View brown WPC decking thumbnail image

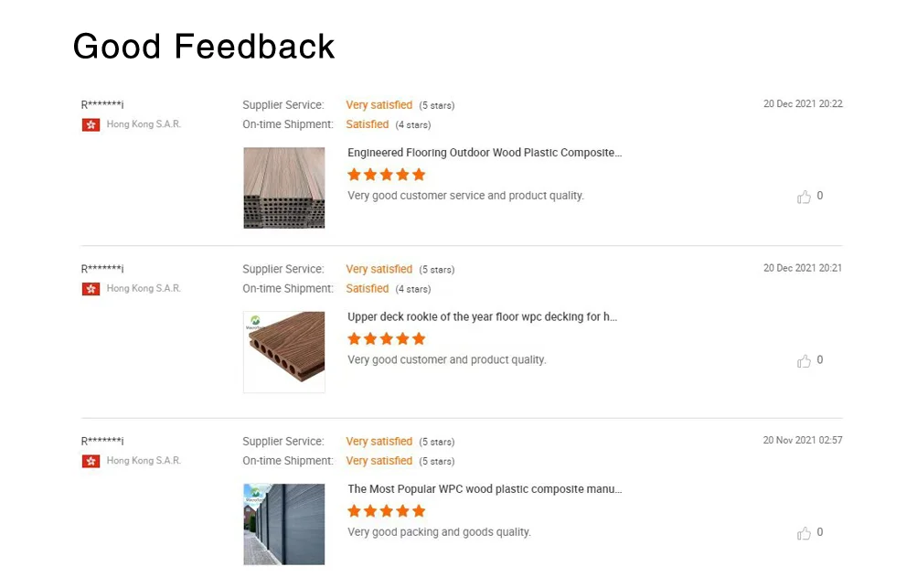click(284, 352)
